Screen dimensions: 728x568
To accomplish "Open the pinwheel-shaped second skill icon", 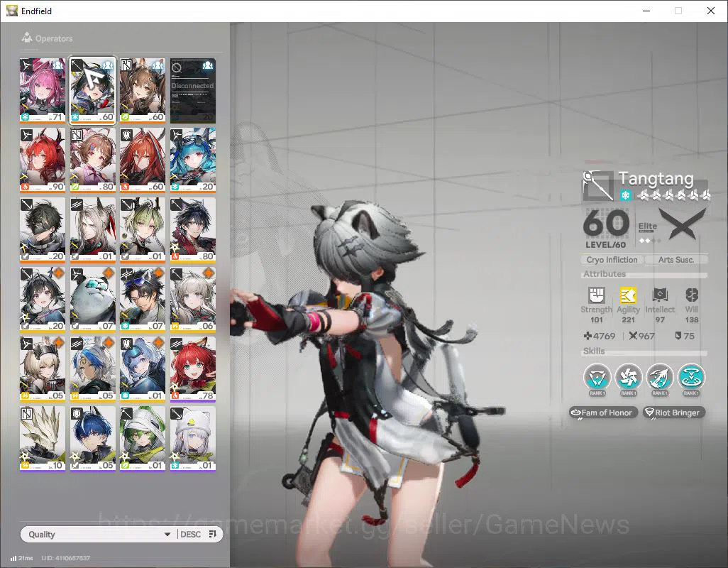I will click(628, 376).
